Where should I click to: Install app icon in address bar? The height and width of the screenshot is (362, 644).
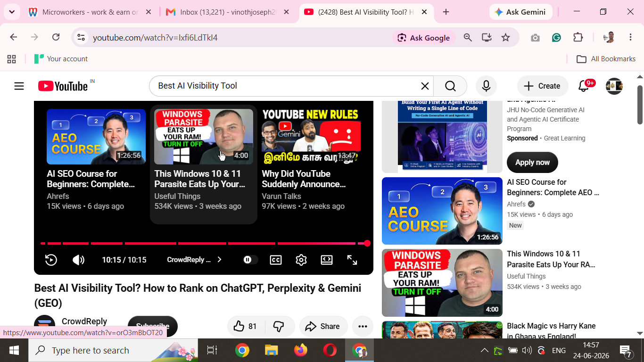tap(487, 37)
